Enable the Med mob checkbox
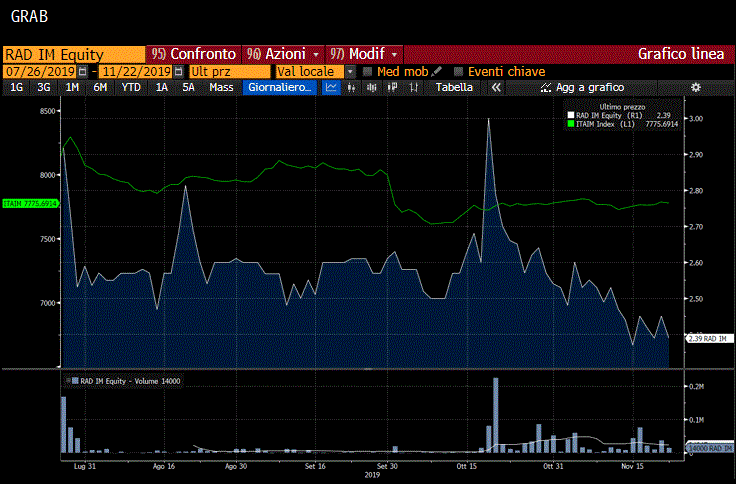This screenshot has width=736, height=484. [x=367, y=72]
